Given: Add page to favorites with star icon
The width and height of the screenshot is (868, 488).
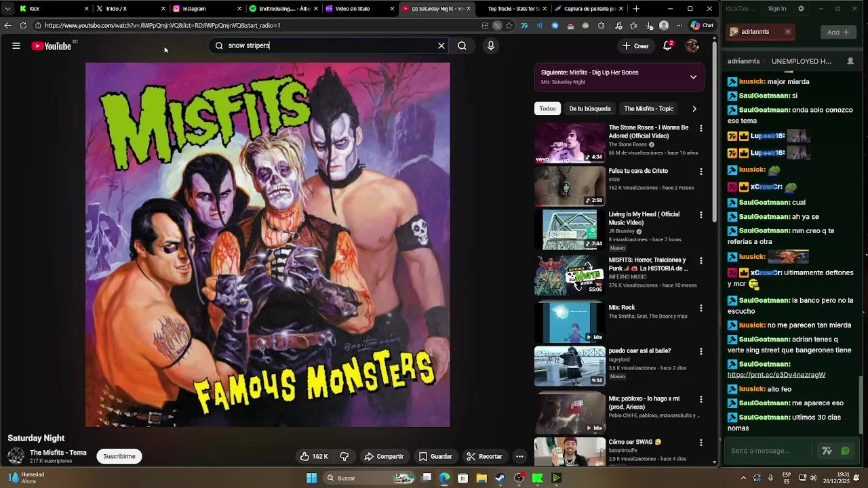Looking at the screenshot, I should point(509,26).
